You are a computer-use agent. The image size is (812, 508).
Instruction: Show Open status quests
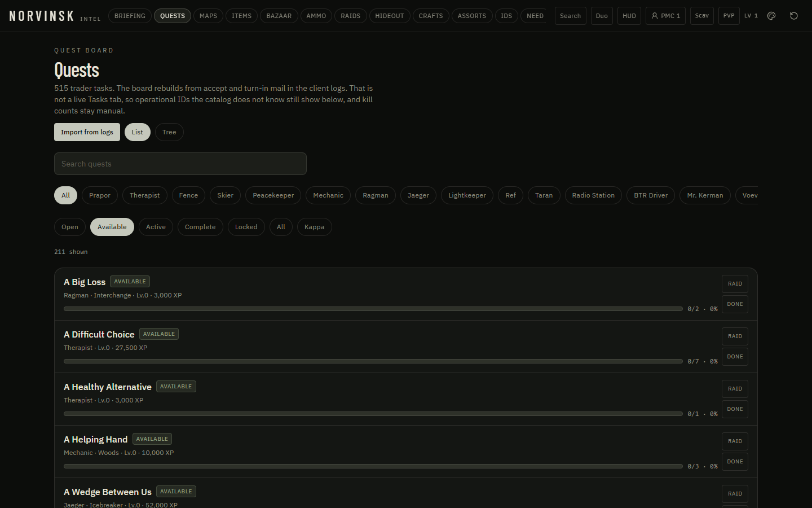(70, 227)
